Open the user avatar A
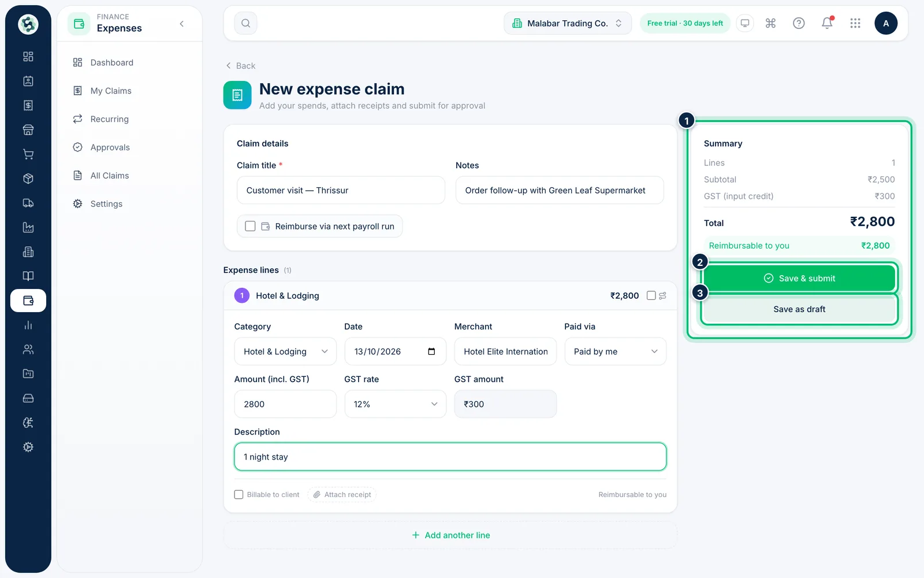Viewport: 924px width, 578px height. tap(886, 23)
